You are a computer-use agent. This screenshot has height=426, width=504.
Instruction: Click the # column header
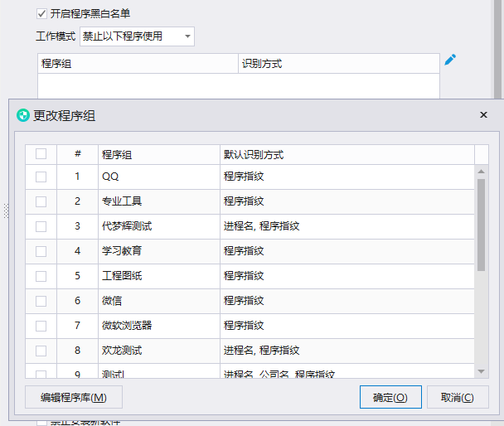pyautogui.click(x=77, y=154)
